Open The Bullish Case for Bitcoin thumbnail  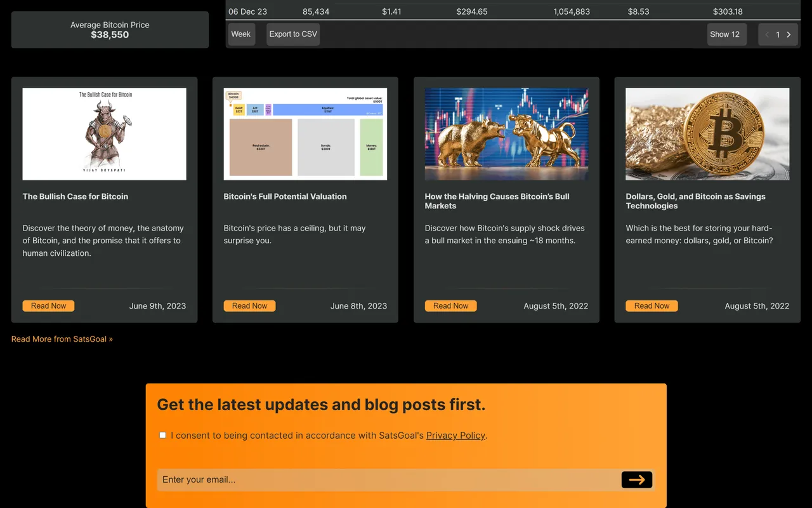(104, 134)
